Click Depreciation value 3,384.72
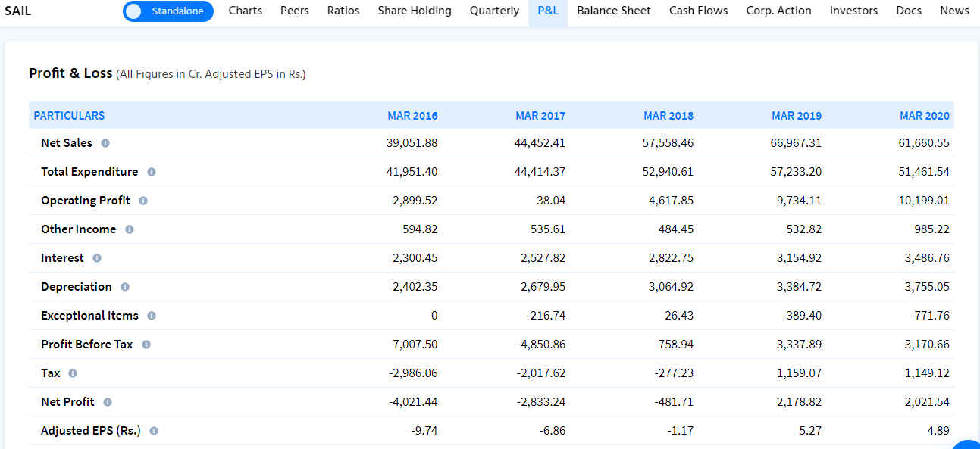 [799, 287]
